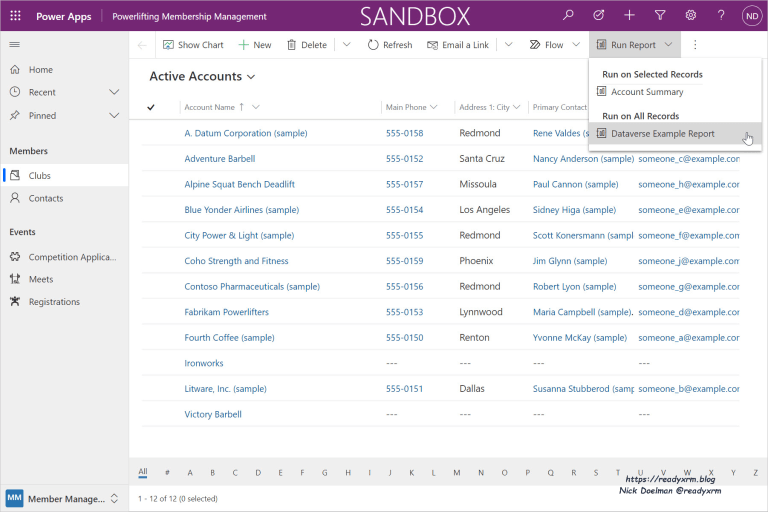Open the settings gear icon
Image resolution: width=768 pixels, height=512 pixels.
691,16
